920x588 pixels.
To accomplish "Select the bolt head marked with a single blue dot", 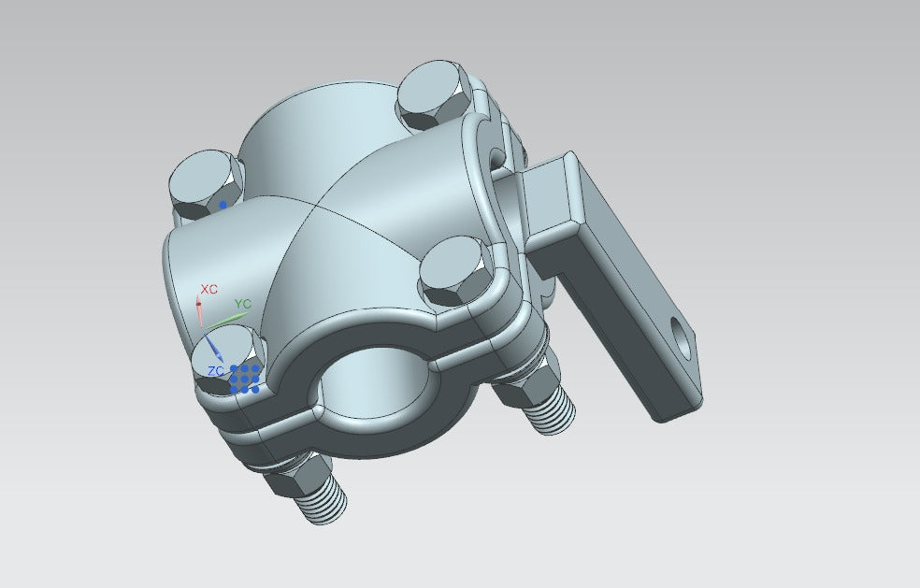I will coord(206,184).
